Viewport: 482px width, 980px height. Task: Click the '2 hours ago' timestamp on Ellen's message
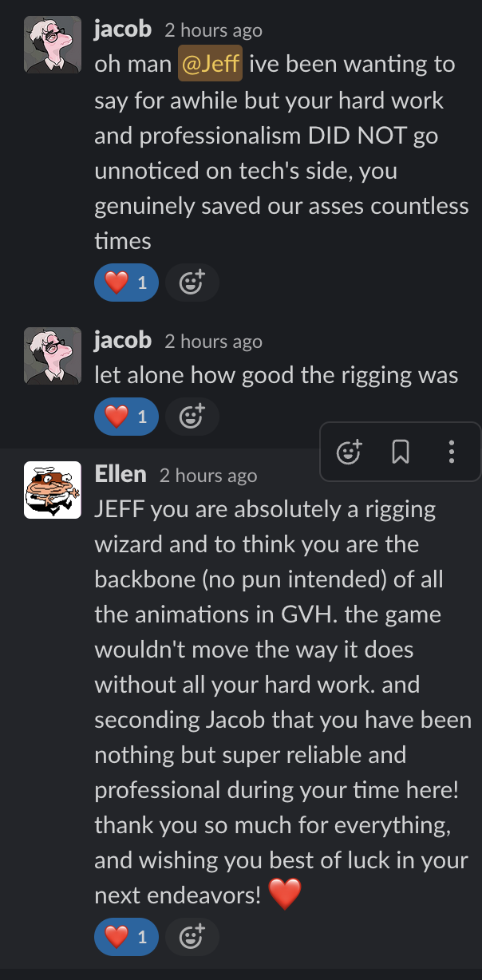(x=208, y=476)
